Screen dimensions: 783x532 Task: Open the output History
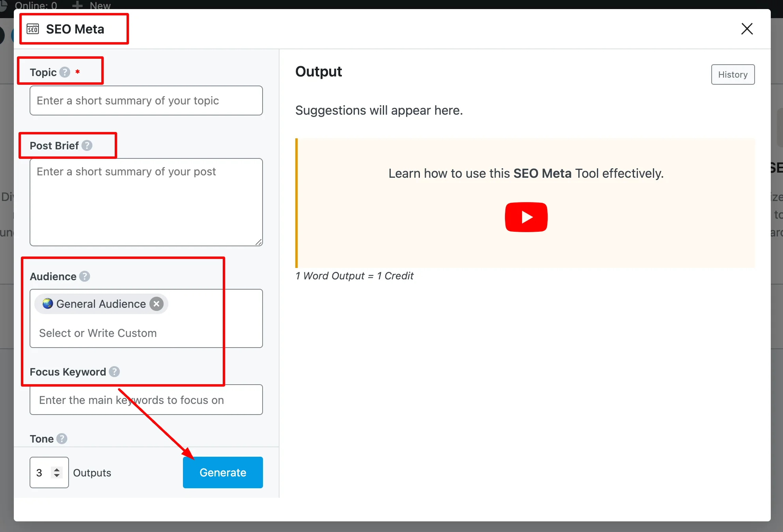733,74
